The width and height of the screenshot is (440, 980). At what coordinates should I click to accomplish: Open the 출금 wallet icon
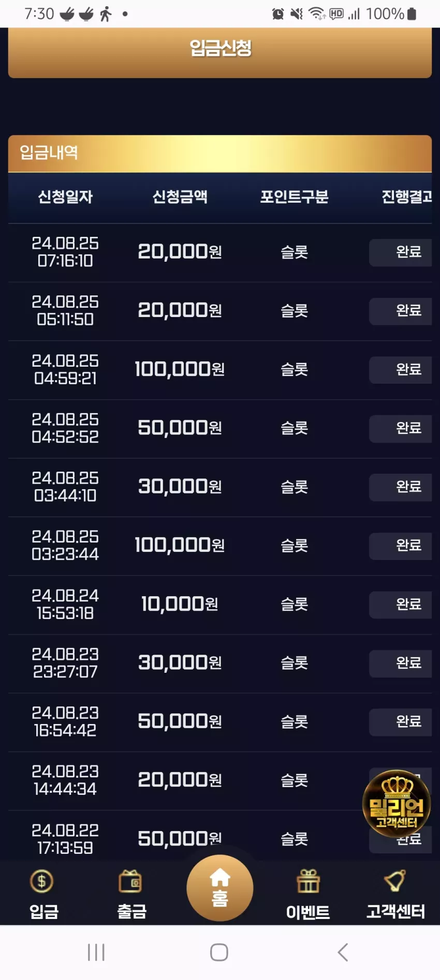pyautogui.click(x=130, y=881)
